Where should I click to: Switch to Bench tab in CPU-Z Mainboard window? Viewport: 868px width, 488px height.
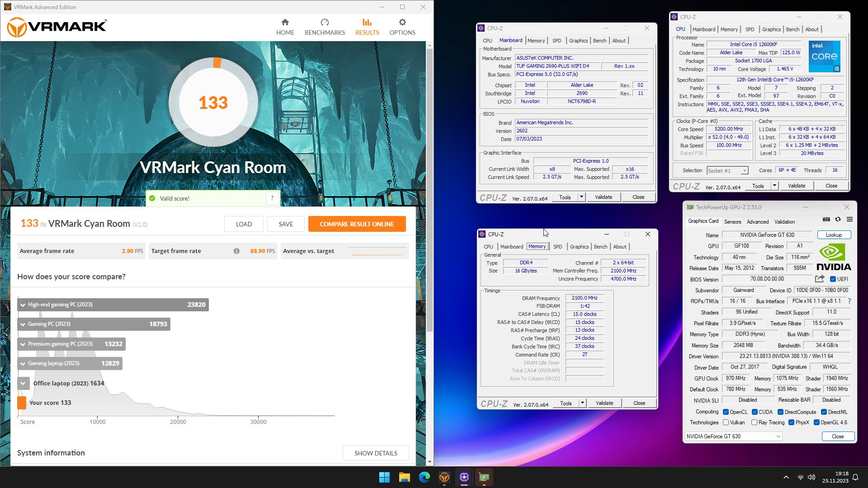[x=599, y=41]
